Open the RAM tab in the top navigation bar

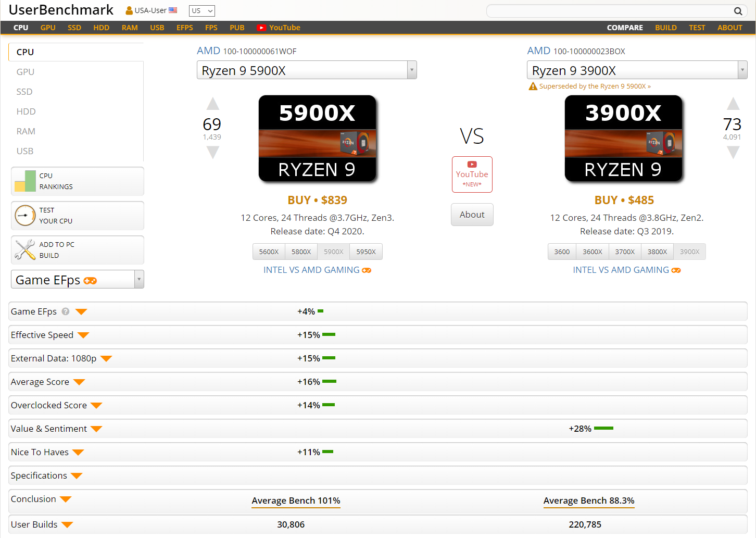[130, 28]
